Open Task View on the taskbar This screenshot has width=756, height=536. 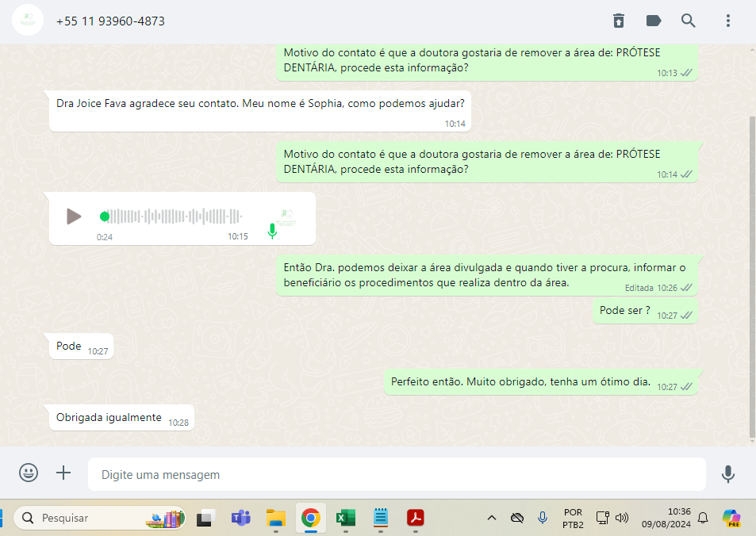pyautogui.click(x=206, y=519)
